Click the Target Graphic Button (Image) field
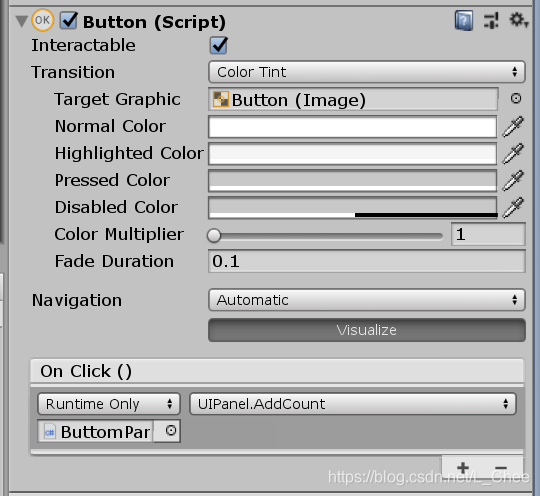 pos(353,99)
